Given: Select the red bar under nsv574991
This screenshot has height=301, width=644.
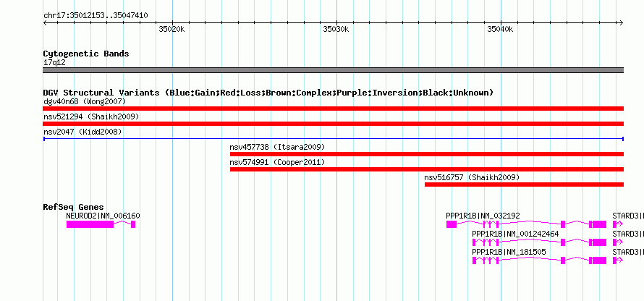Looking at the screenshot, I should tap(427, 169).
